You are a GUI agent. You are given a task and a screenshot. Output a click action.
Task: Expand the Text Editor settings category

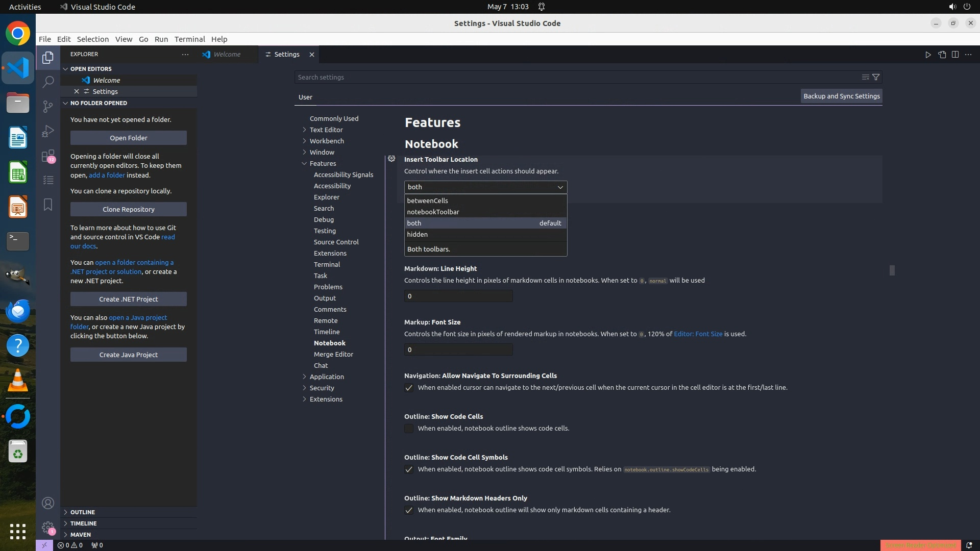coord(326,130)
